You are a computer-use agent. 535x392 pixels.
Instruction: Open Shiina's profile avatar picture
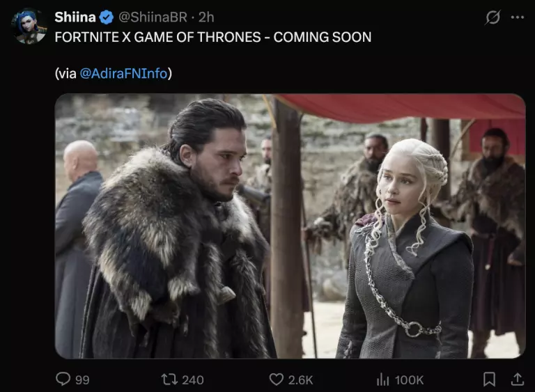pyautogui.click(x=29, y=26)
